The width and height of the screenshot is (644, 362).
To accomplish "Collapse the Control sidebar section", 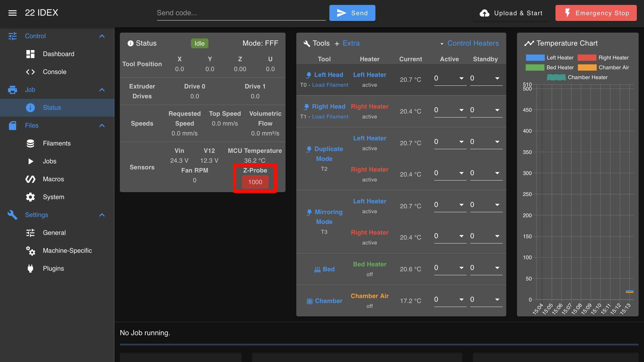I will (x=102, y=36).
